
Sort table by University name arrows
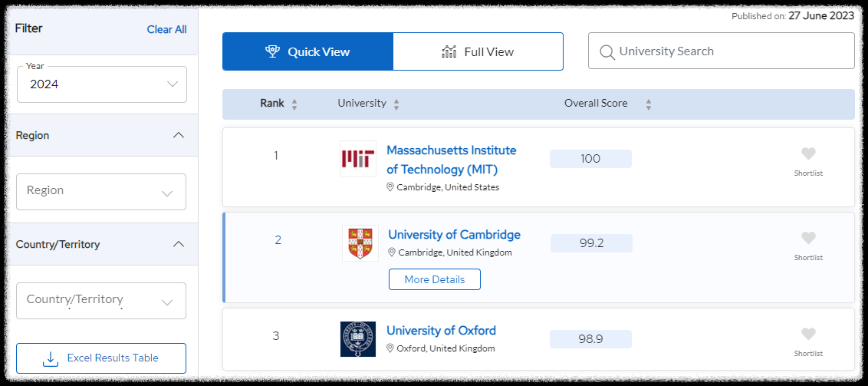[x=396, y=104]
